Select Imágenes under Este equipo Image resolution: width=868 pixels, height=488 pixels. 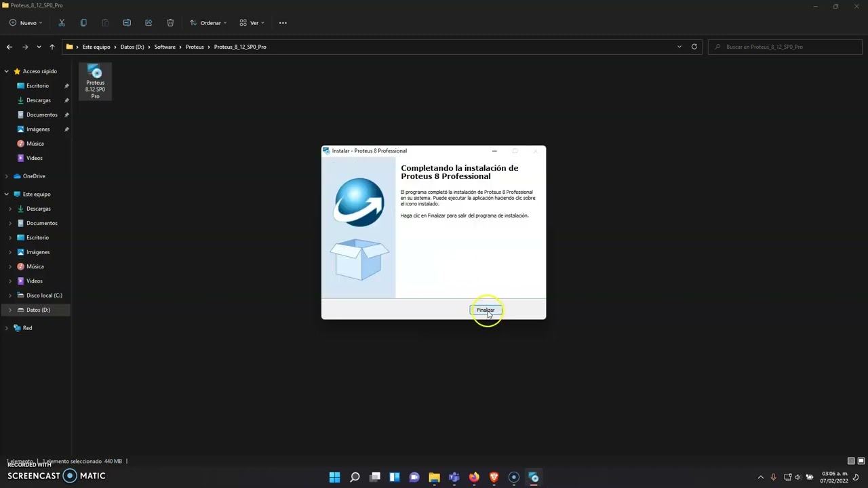tap(38, 252)
